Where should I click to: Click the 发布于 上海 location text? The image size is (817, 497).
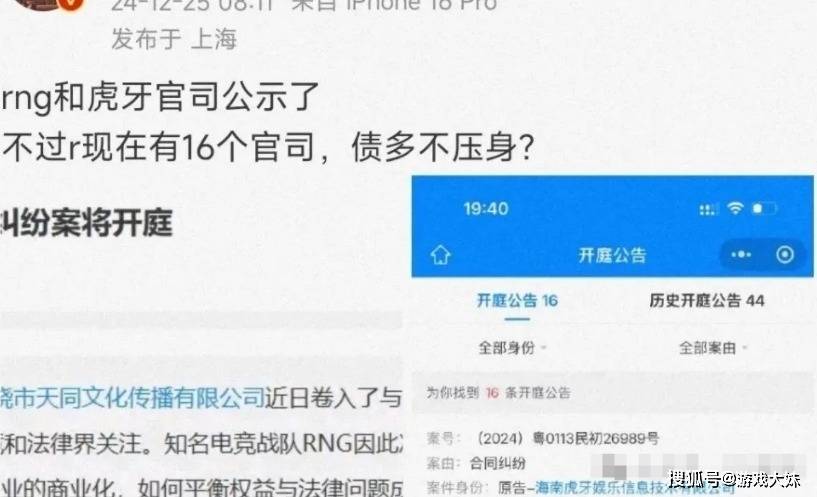coord(174,39)
